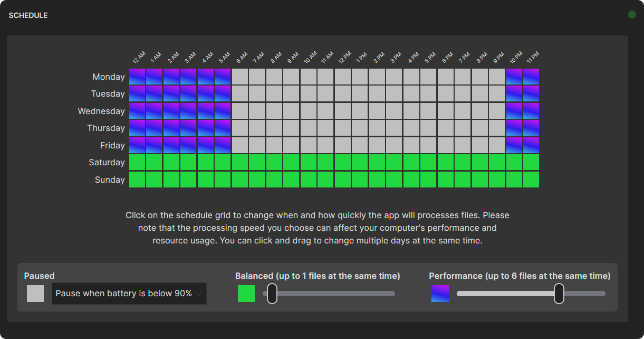Select the Paused gray color swatch
Image resolution: width=644 pixels, height=339 pixels.
[35, 293]
